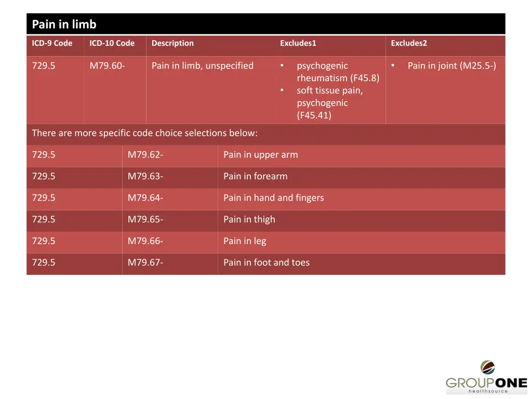Click 'Pain in joint (M25.5-)' bullet
532x399 pixels.
click(451, 65)
